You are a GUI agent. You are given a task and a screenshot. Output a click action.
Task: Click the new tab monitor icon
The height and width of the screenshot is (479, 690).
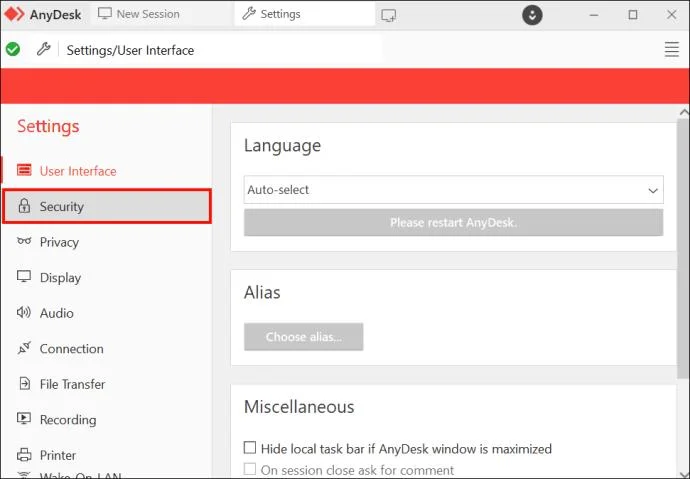coord(389,15)
